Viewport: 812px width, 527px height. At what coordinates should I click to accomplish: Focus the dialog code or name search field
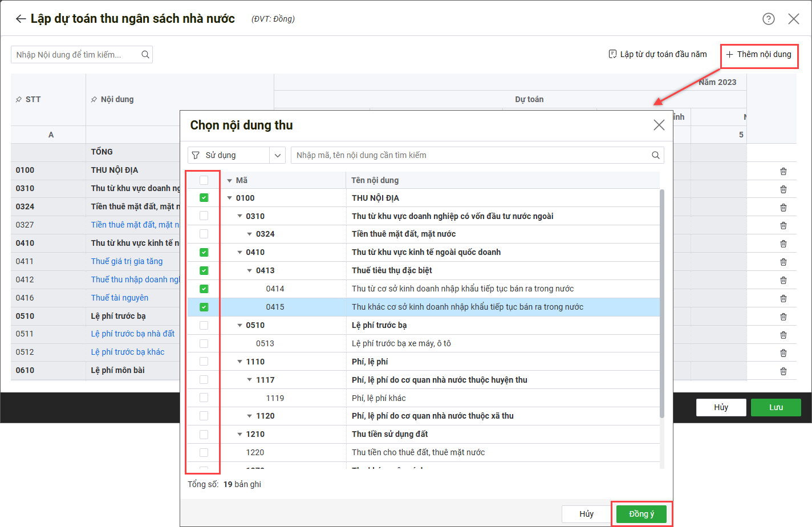point(470,155)
